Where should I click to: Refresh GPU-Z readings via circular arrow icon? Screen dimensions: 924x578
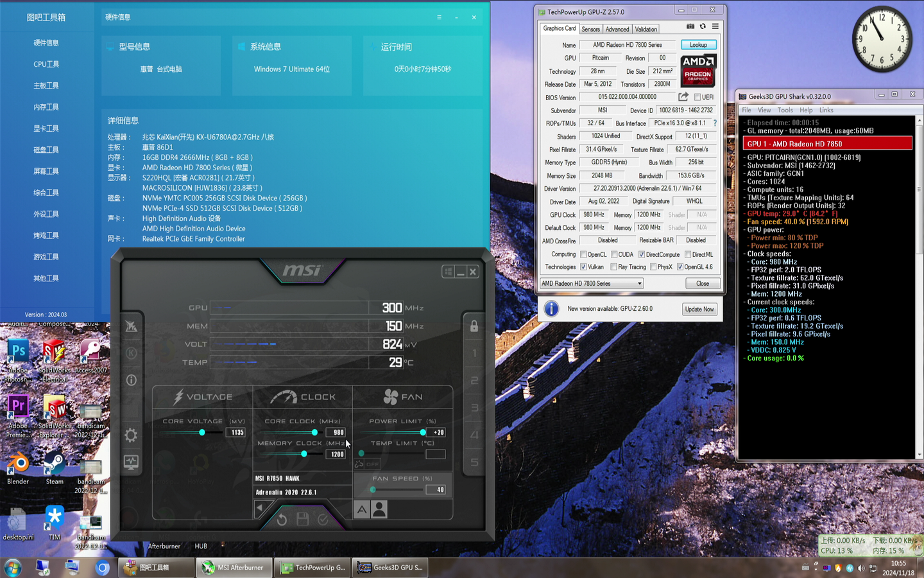click(x=703, y=26)
